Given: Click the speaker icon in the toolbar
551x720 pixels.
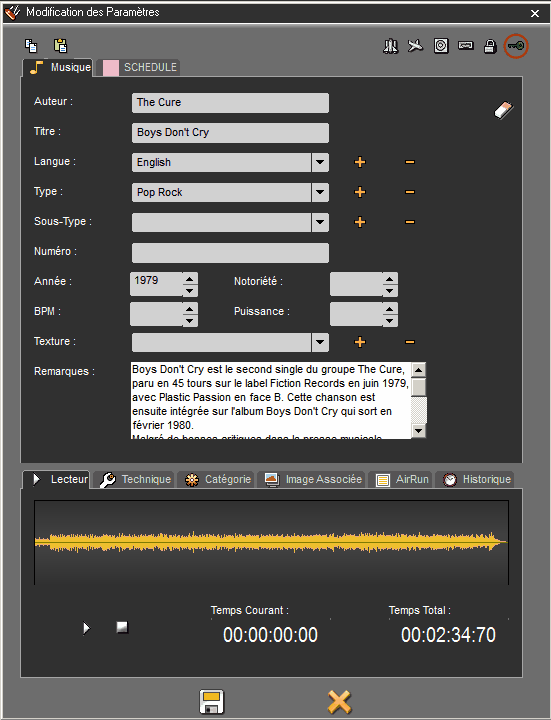Looking at the screenshot, I should [441, 46].
